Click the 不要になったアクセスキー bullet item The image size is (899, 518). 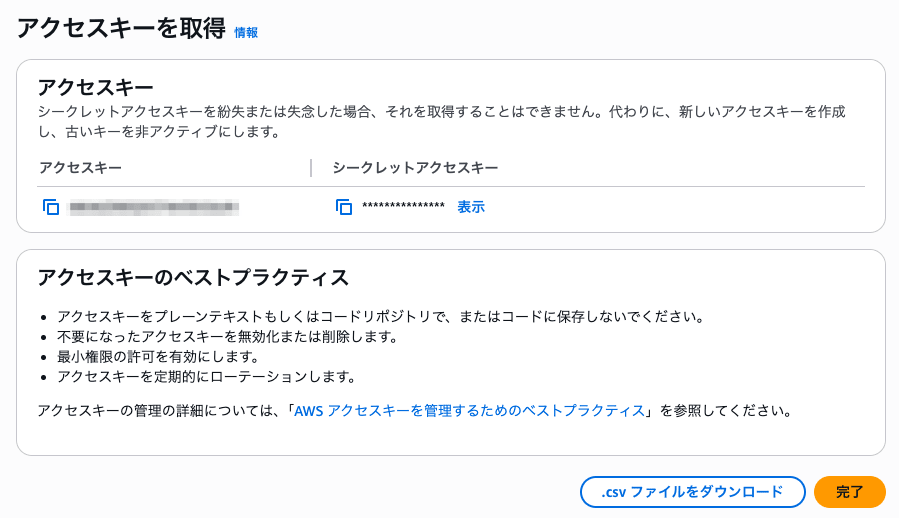coord(228,337)
